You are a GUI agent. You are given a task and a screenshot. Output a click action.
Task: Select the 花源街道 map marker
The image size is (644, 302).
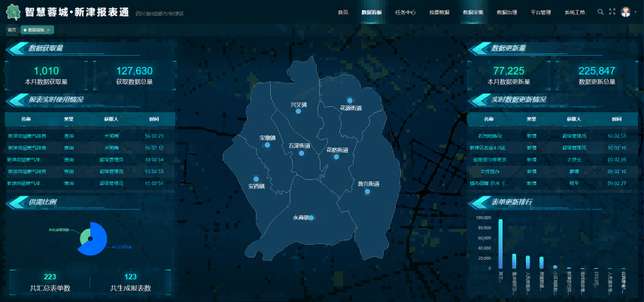[x=350, y=101]
